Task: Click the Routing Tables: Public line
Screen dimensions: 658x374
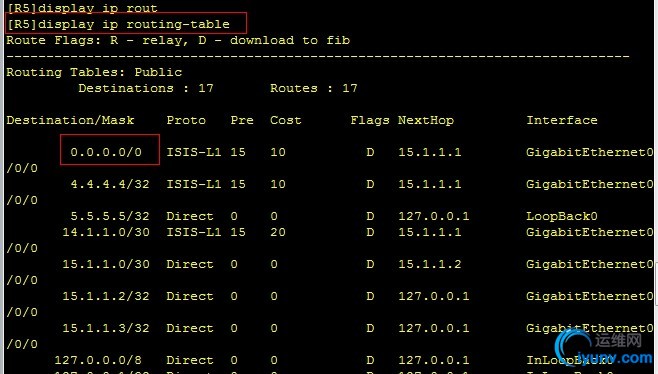Action: pos(94,72)
